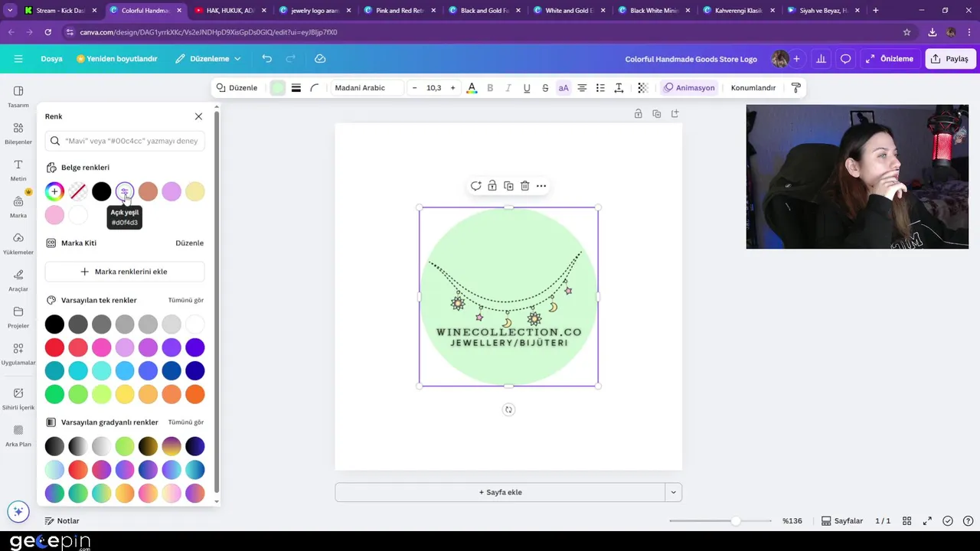
Task: Switch to the Black and Gold browser tab
Action: pyautogui.click(x=483, y=11)
